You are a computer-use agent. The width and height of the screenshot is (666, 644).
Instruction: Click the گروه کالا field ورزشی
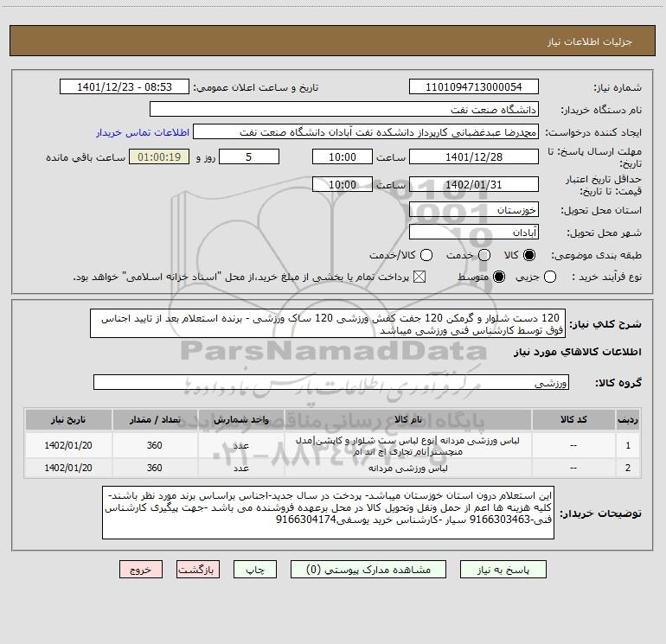[331, 382]
